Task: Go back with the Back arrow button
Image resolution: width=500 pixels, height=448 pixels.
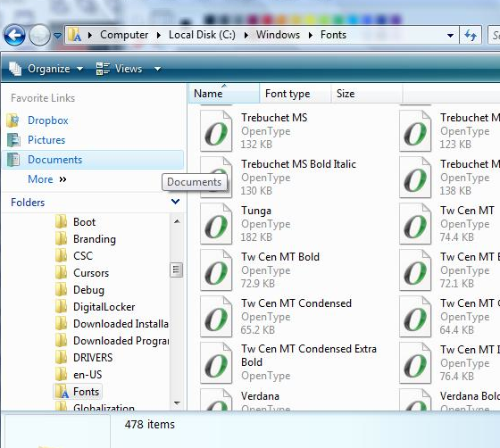Action: 14,35
